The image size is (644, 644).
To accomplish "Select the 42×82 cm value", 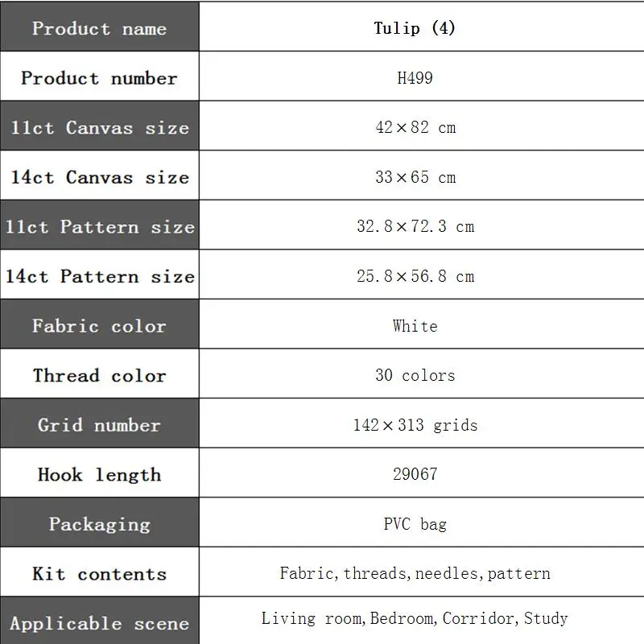I will click(x=415, y=127).
